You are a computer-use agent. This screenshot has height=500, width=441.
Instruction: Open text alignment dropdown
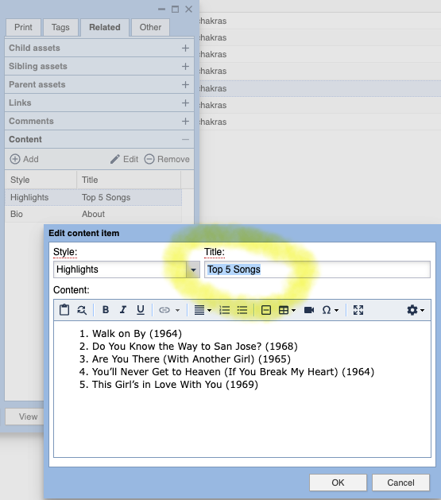coord(203,310)
